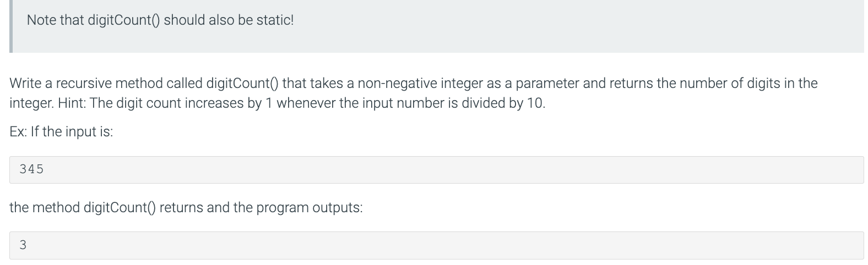Select the word "static!" in the note
This screenshot has height=265, width=868.
275,20
